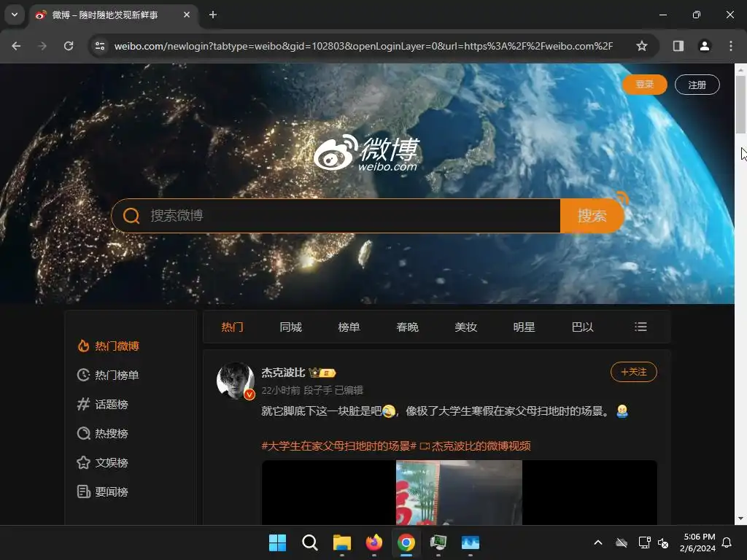Open hashtag #大学生在家父母扫地时的场景#
Screen dimensions: 747x560
click(338, 446)
